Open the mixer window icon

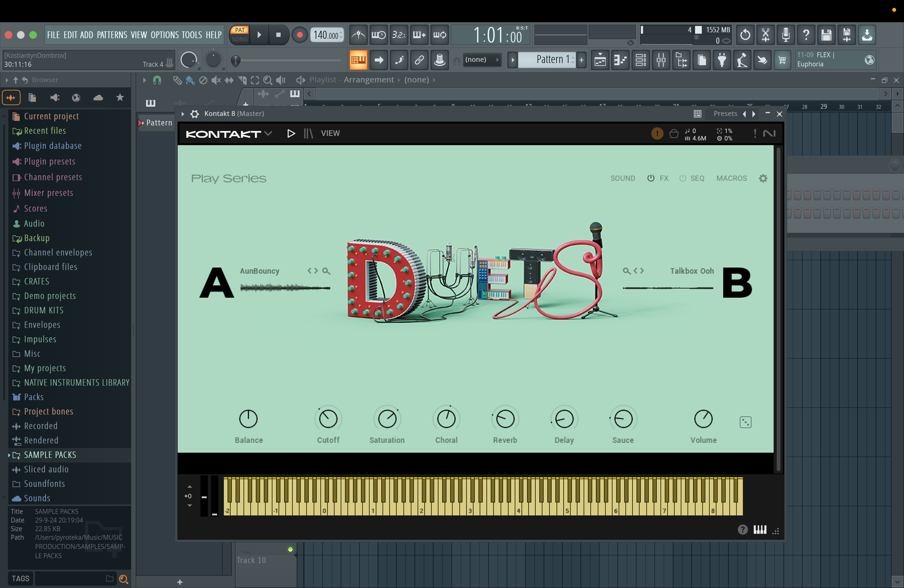tap(661, 60)
